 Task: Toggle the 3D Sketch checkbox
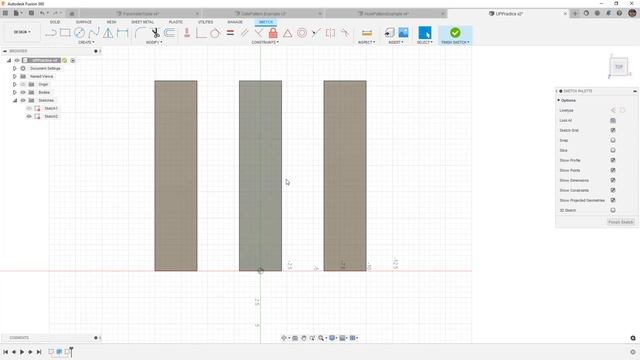(613, 210)
